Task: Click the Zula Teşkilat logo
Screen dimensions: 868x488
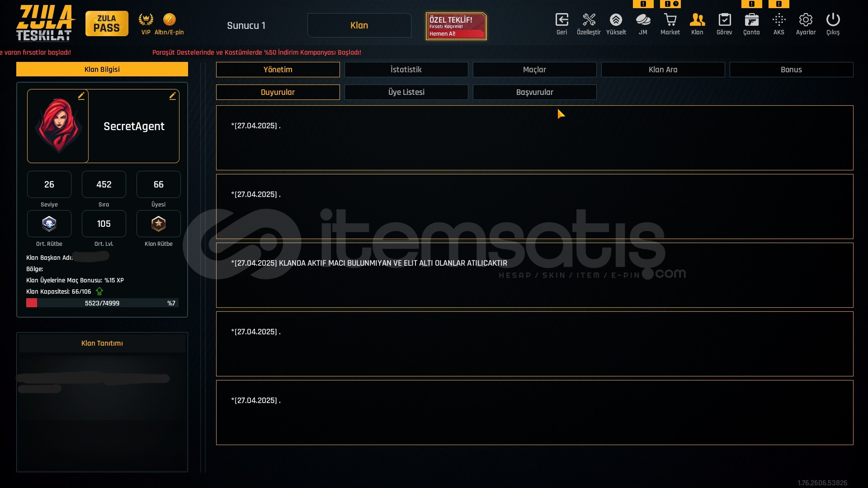Action: (x=45, y=23)
